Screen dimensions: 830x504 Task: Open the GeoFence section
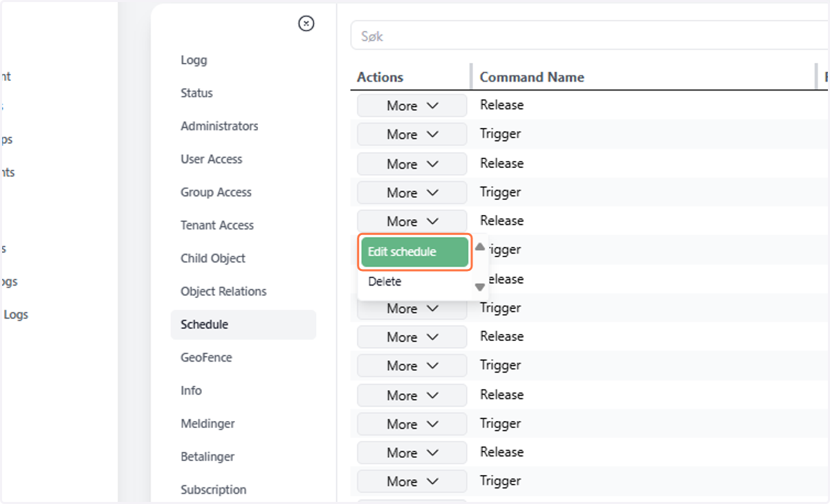tap(206, 357)
